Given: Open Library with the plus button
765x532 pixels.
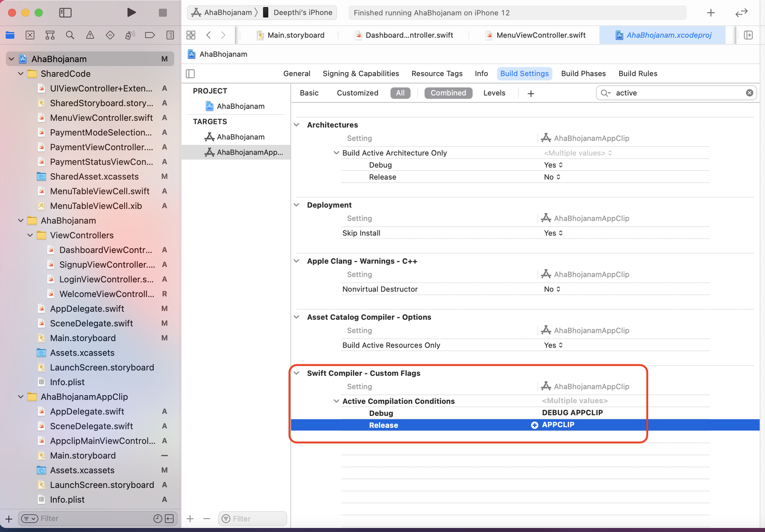Looking at the screenshot, I should click(711, 13).
